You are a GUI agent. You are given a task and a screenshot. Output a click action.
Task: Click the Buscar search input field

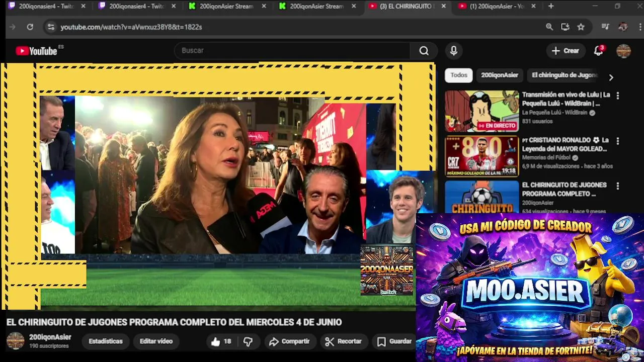point(292,51)
